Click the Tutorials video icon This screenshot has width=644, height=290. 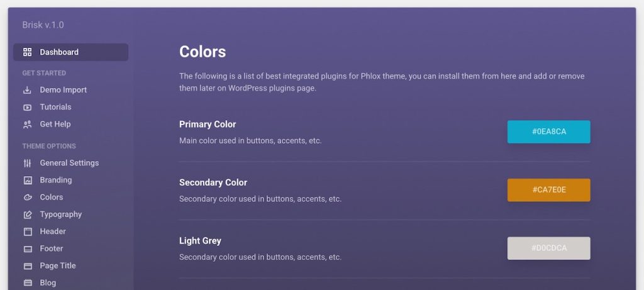pos(28,107)
